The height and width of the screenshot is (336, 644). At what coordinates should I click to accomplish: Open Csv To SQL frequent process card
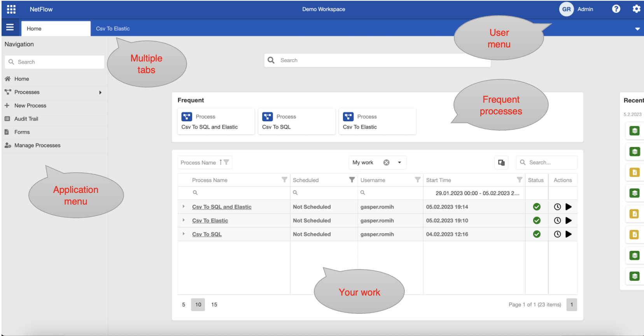(296, 122)
